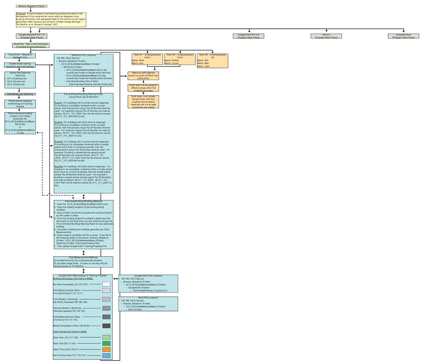The width and height of the screenshot is (423, 364).
Task: Pick the white Not Been Completed swatch
Action: [106, 284]
